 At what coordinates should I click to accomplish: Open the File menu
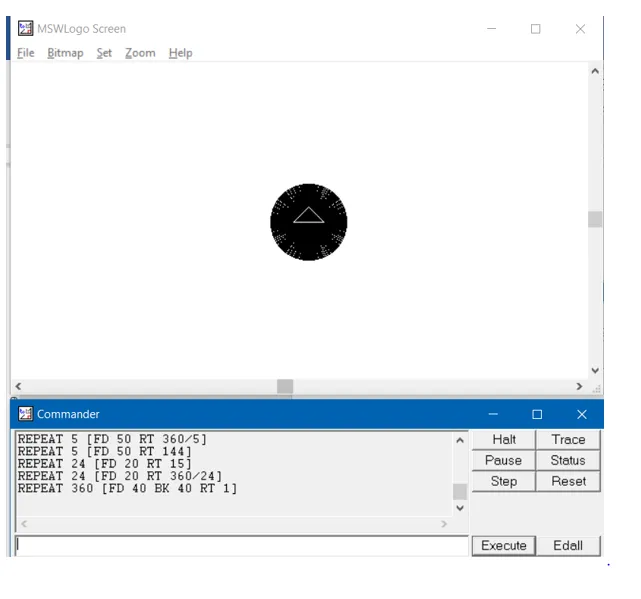[26, 53]
